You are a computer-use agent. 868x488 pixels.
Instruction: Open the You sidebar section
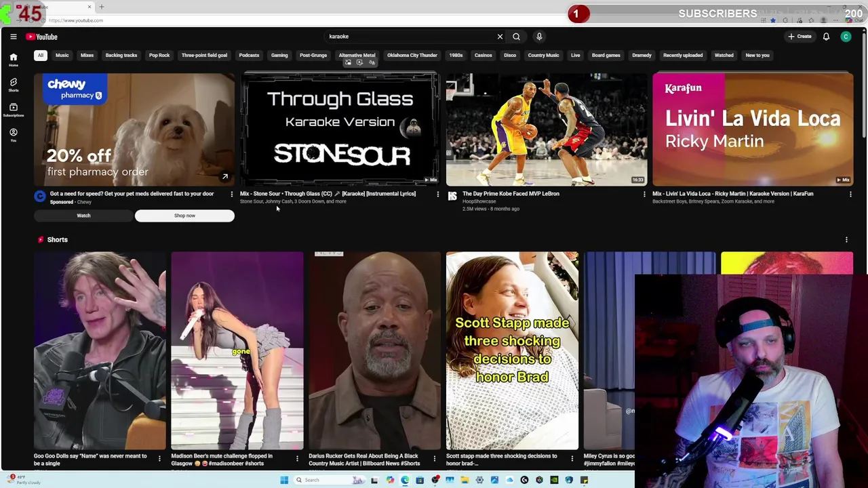click(13, 135)
